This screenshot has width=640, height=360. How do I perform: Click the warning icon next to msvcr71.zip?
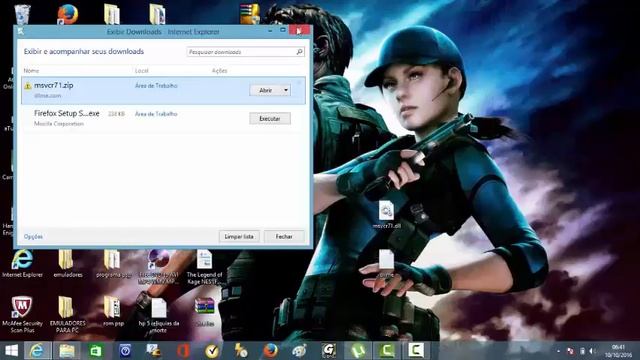point(28,86)
